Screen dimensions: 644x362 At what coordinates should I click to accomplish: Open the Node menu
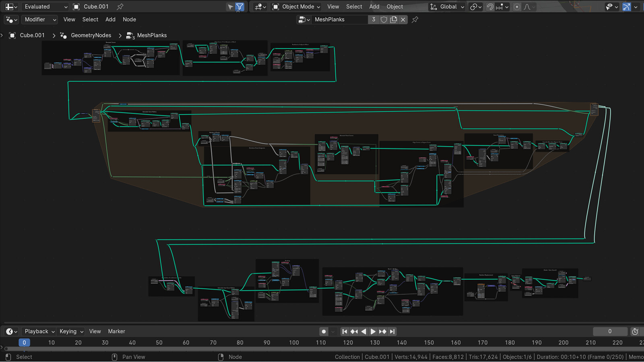click(x=129, y=19)
